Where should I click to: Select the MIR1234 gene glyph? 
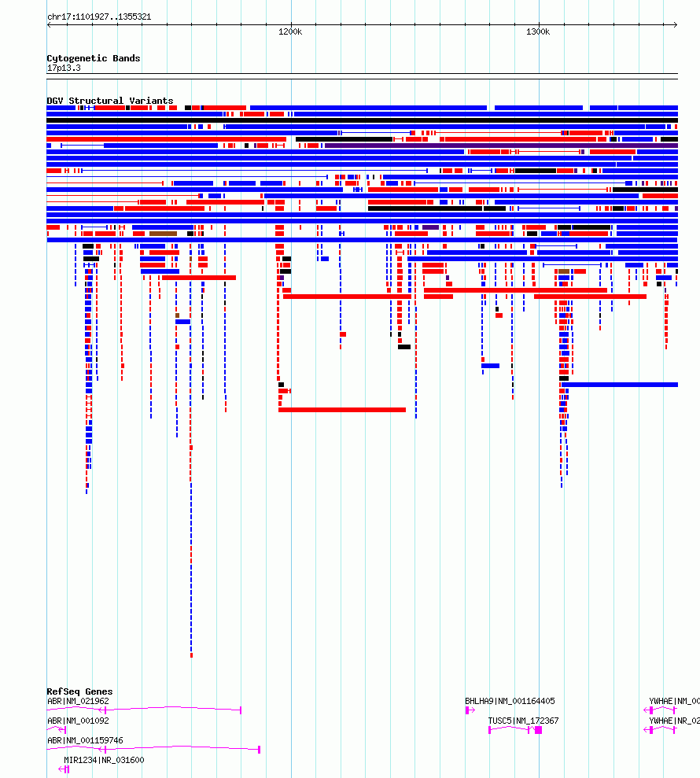(x=64, y=769)
